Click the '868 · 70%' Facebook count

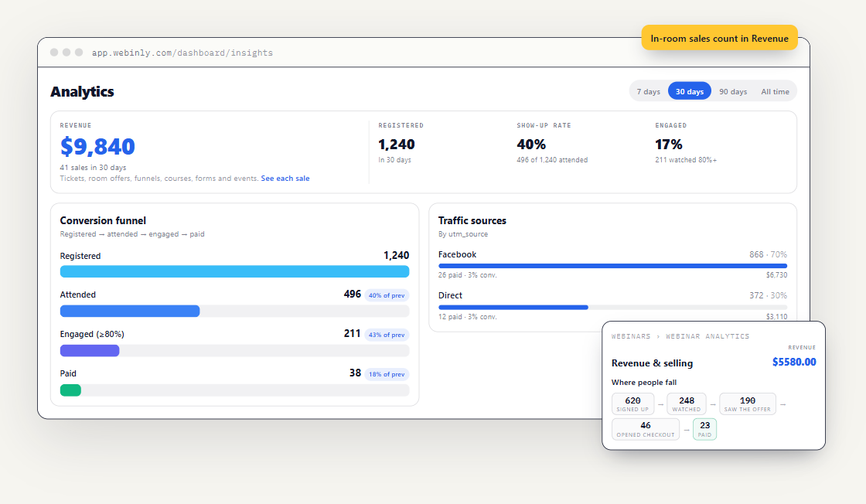click(769, 254)
